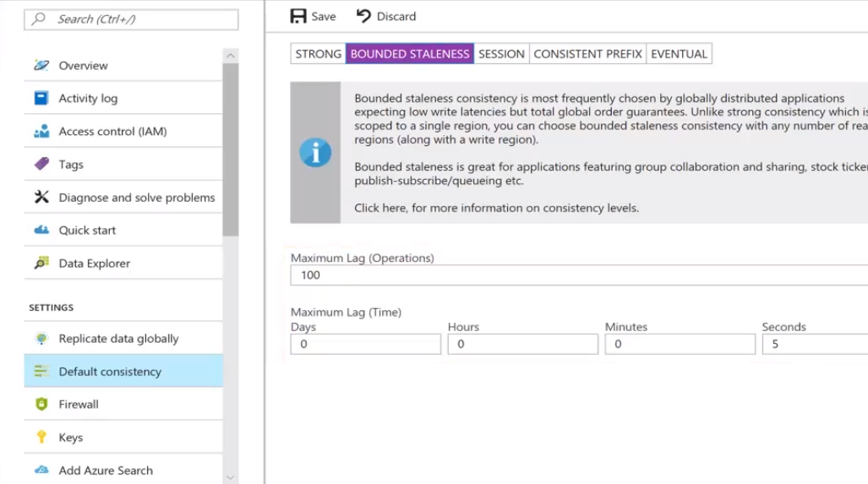The height and width of the screenshot is (484, 868).
Task: Select Default consistency in settings
Action: click(123, 371)
